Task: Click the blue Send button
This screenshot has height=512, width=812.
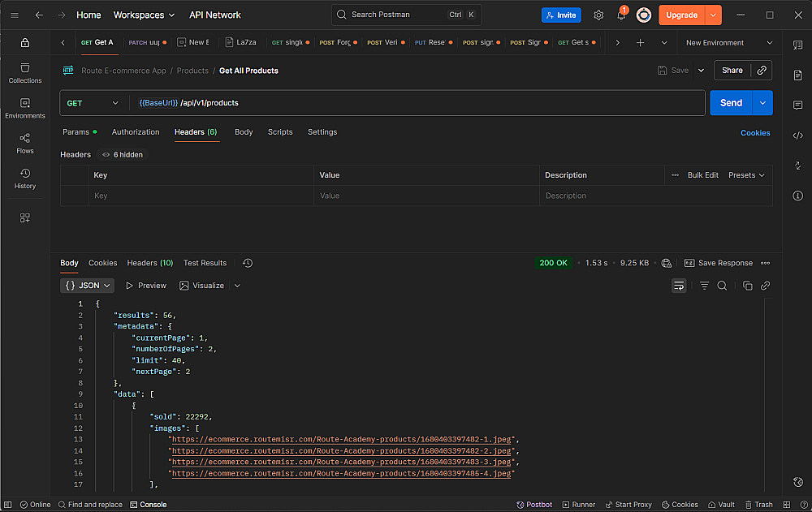Action: pyautogui.click(x=731, y=103)
